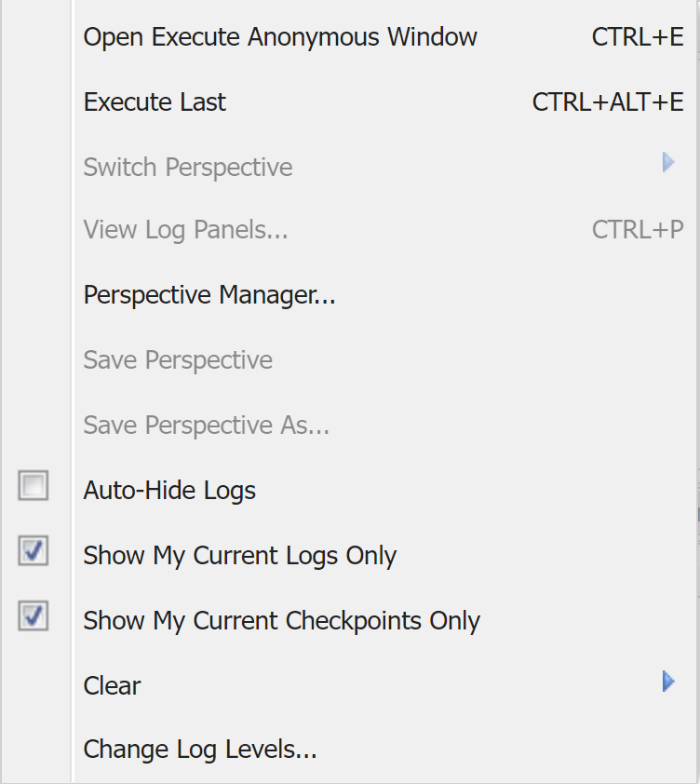Choose Save Perspective As...
The width and height of the screenshot is (700, 784).
(x=206, y=426)
